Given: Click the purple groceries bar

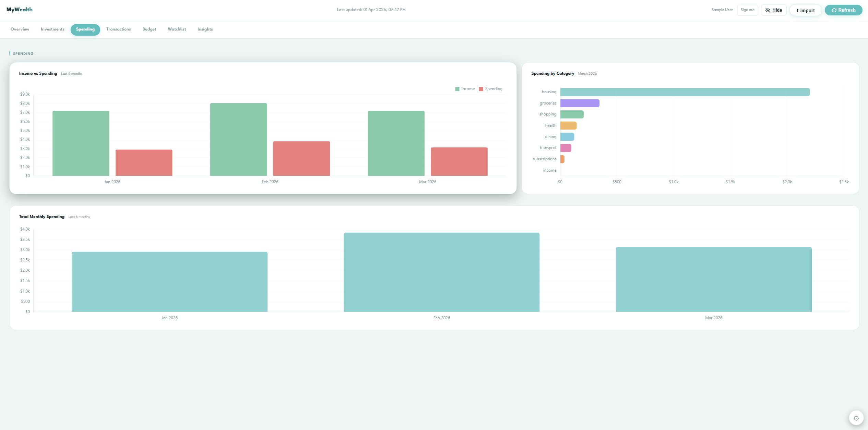Looking at the screenshot, I should tap(579, 103).
